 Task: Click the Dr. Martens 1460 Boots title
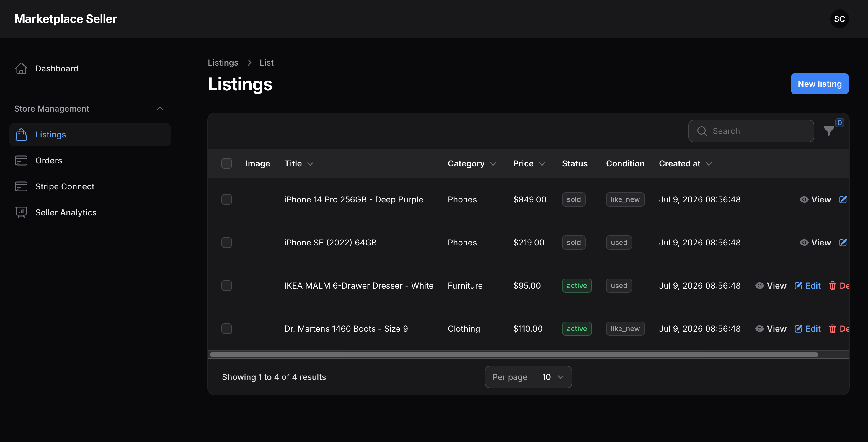coord(346,329)
